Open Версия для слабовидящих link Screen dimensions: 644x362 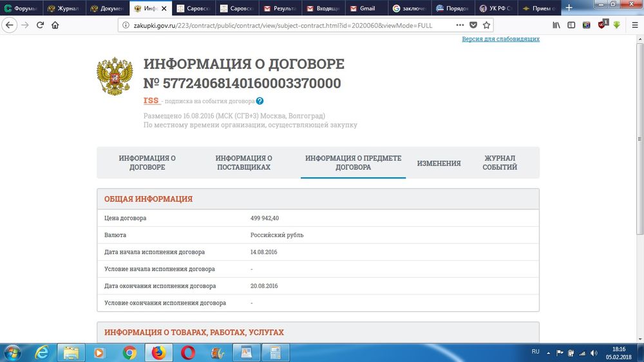(x=500, y=39)
